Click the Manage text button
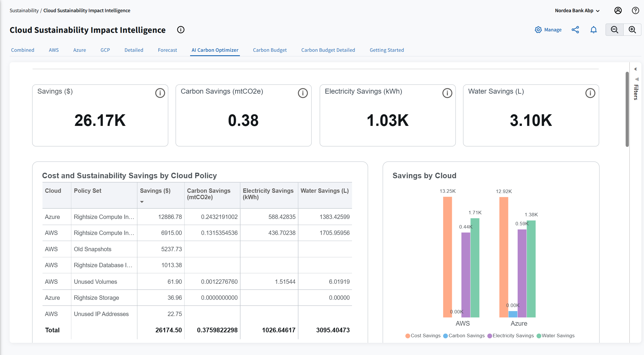Image resolution: width=644 pixels, height=355 pixels. coord(553,30)
